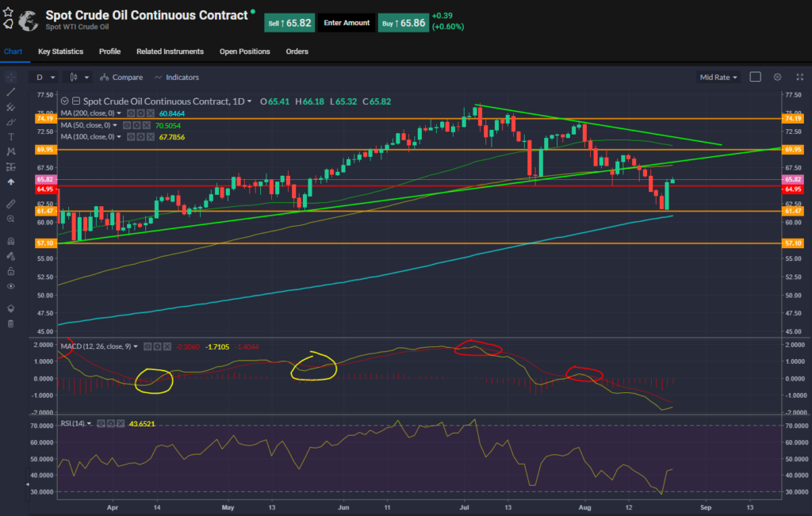Toggle visibility of the MA 200 indicator
This screenshot has width=812, height=516.
click(x=131, y=114)
